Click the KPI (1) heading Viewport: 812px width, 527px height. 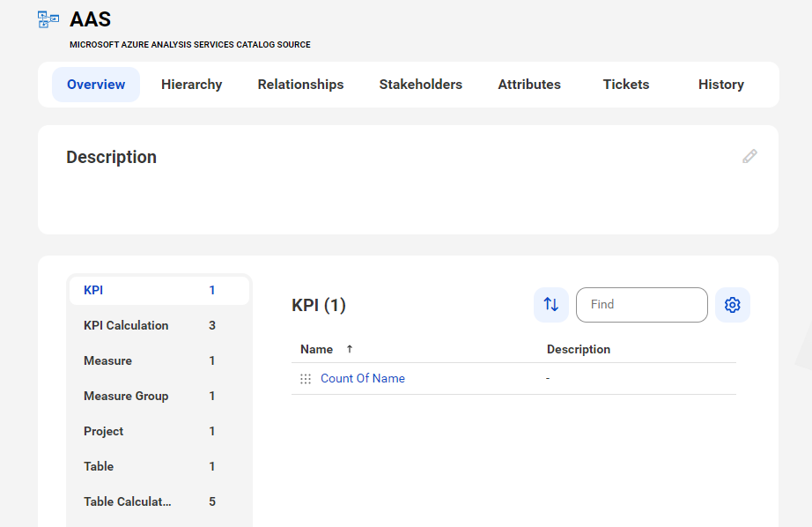[x=319, y=305]
